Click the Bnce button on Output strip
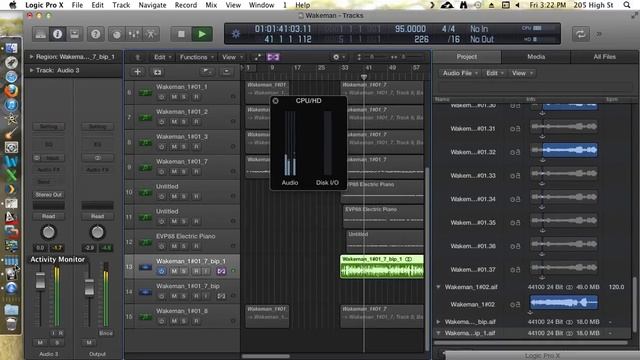 pyautogui.click(x=106, y=333)
